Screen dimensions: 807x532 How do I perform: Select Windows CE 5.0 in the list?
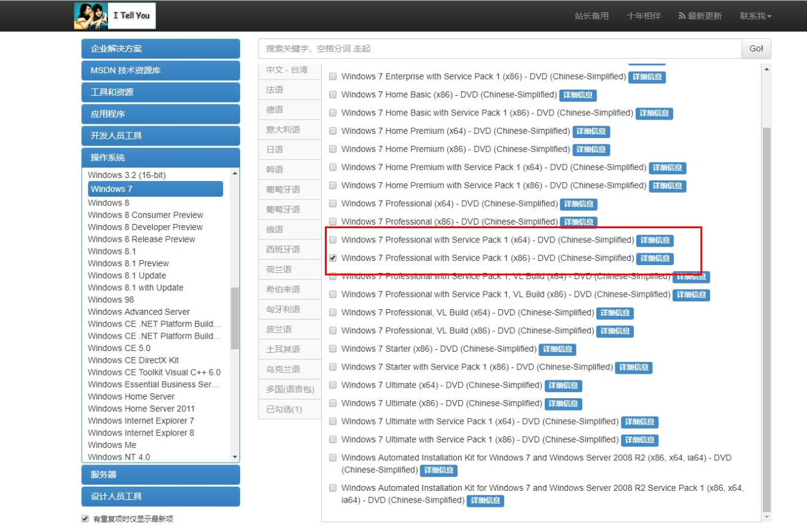click(x=119, y=349)
